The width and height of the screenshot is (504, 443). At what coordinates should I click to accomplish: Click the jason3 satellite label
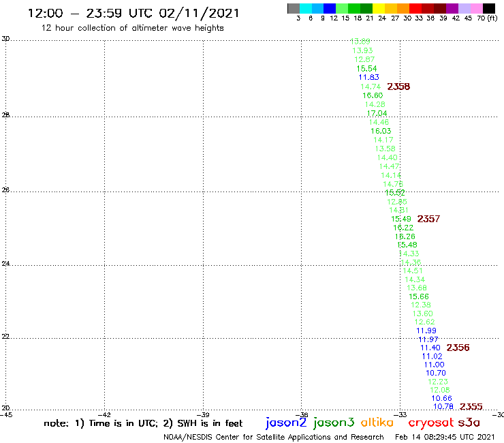[334, 423]
